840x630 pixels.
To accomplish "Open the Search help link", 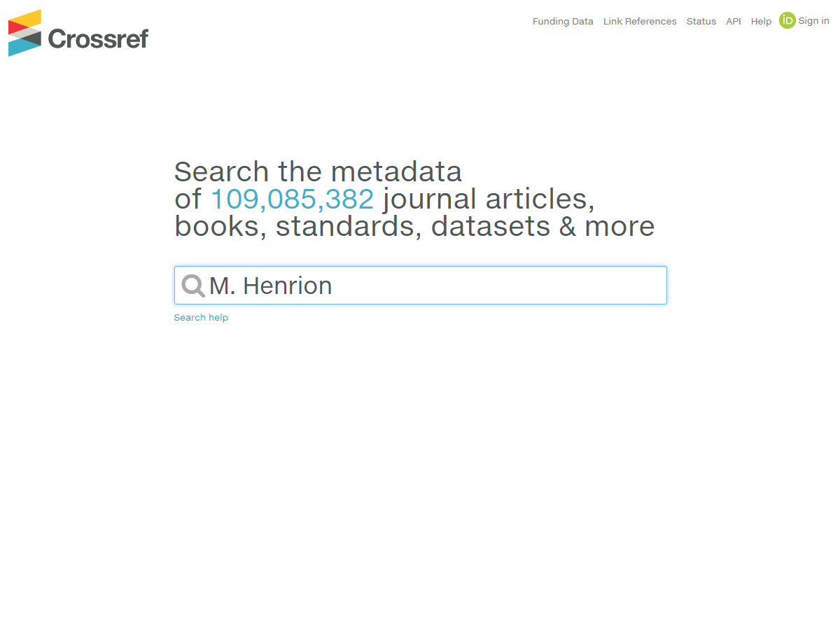I will pos(201,318).
